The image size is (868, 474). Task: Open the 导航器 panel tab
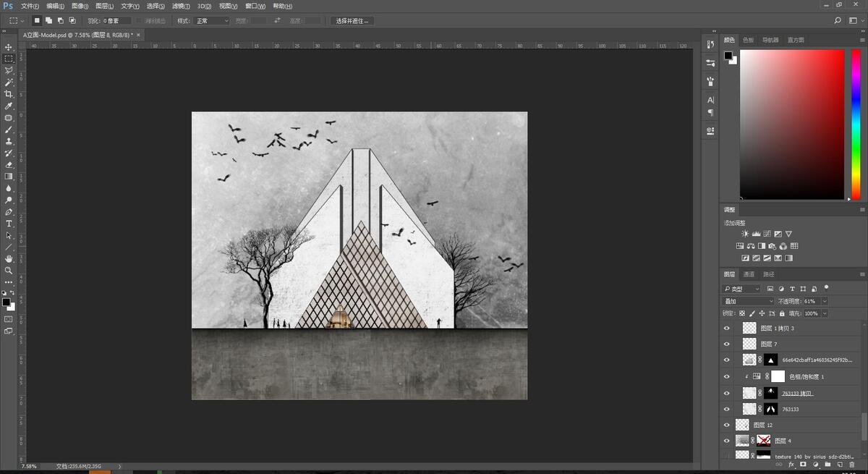(770, 40)
